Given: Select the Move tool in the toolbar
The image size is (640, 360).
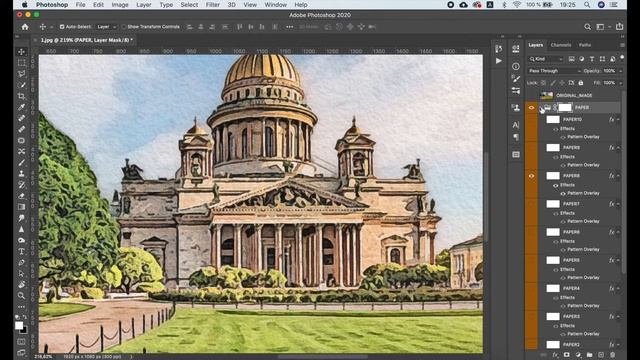Looking at the screenshot, I should pyautogui.click(x=22, y=52).
